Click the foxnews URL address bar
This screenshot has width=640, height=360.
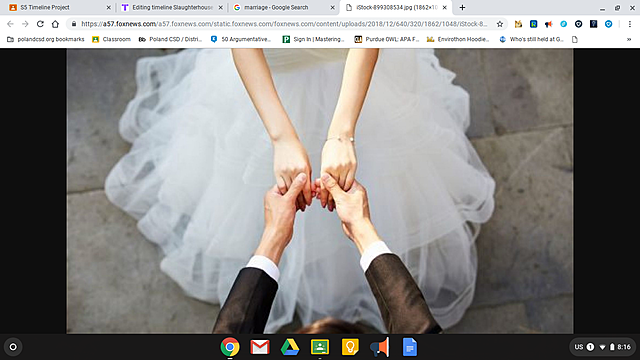tap(284, 24)
